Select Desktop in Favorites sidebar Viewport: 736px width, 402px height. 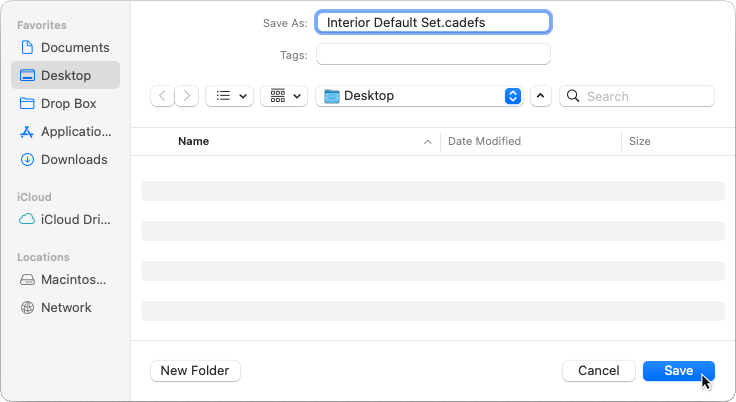[65, 75]
